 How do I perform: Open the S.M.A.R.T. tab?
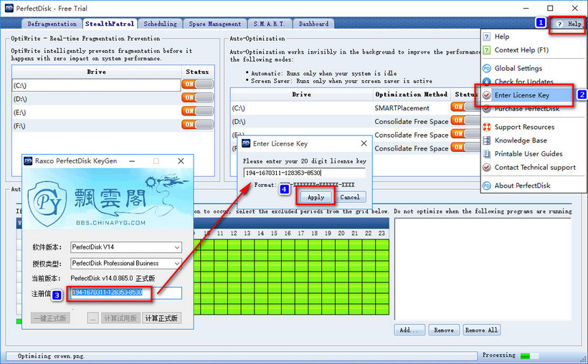pos(269,24)
